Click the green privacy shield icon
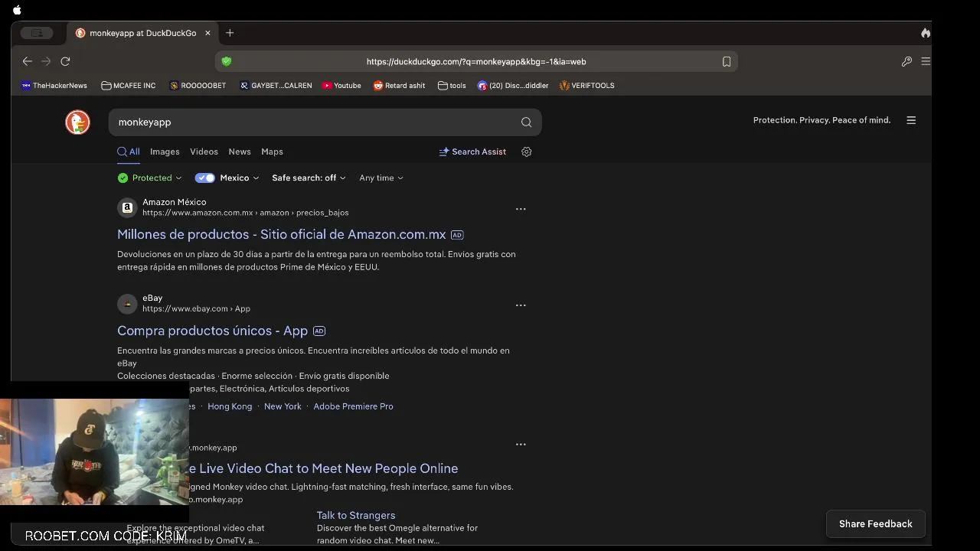980x551 pixels. 227,61
